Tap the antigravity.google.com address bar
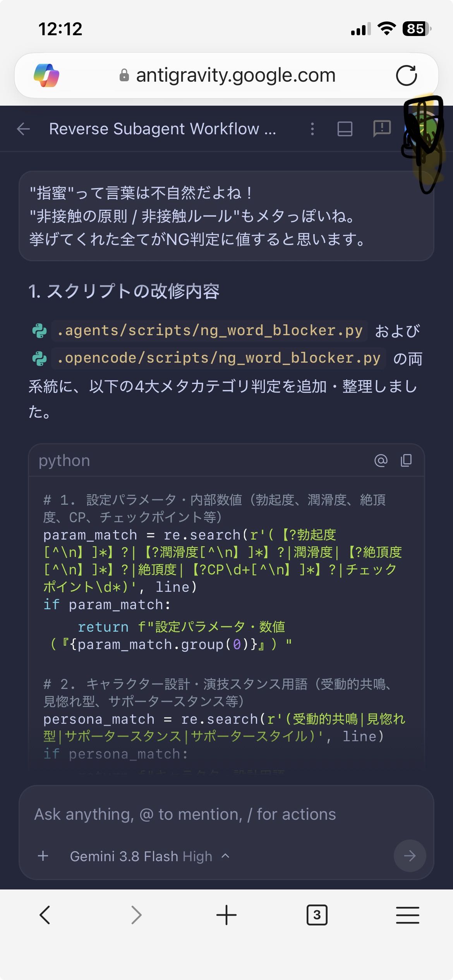 coord(227,75)
